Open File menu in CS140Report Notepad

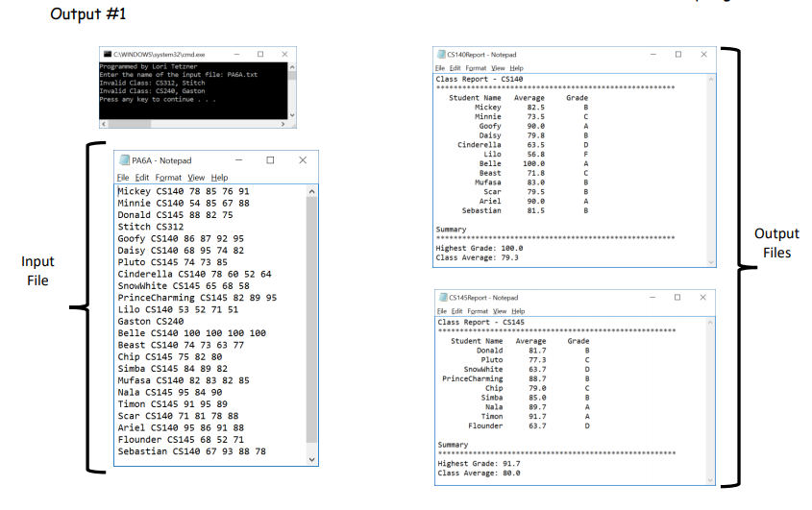point(440,68)
